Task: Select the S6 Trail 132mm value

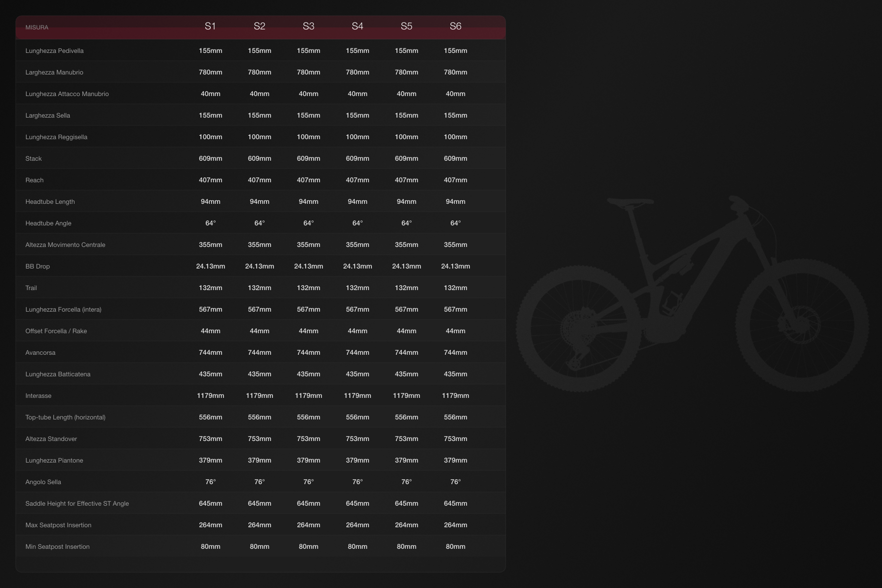Action: [x=455, y=288]
